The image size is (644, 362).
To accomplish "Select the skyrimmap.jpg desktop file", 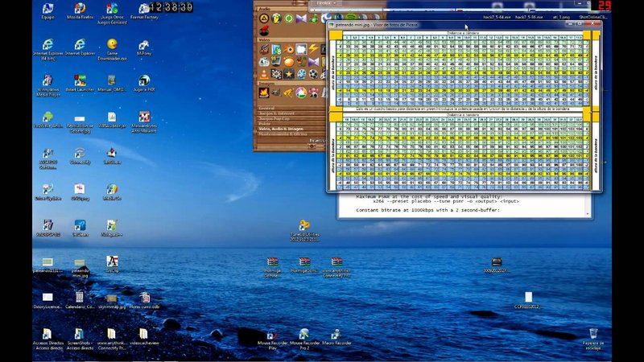I will (x=112, y=301).
